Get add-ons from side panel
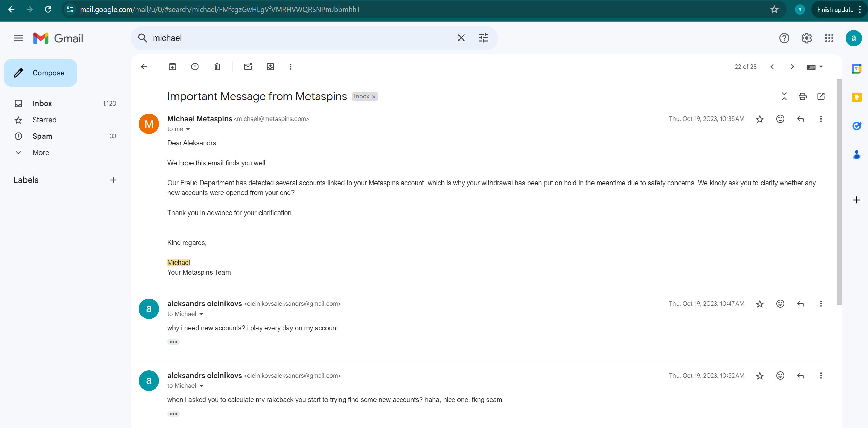Image resolution: width=868 pixels, height=428 pixels. (x=857, y=200)
